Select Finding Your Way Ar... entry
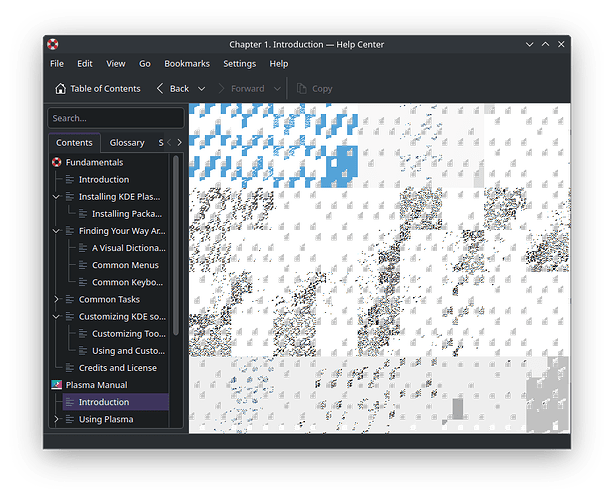Image resolution: width=613 pixels, height=500 pixels. point(122,231)
